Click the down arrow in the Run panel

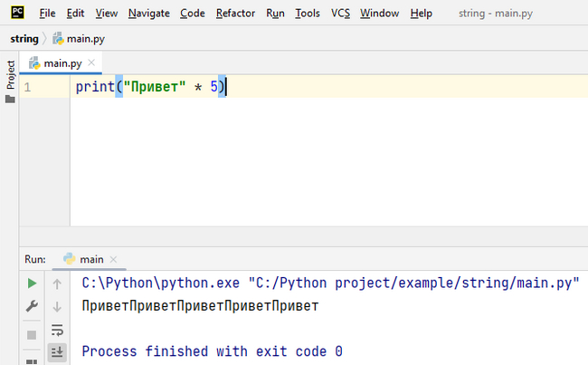pos(57,307)
